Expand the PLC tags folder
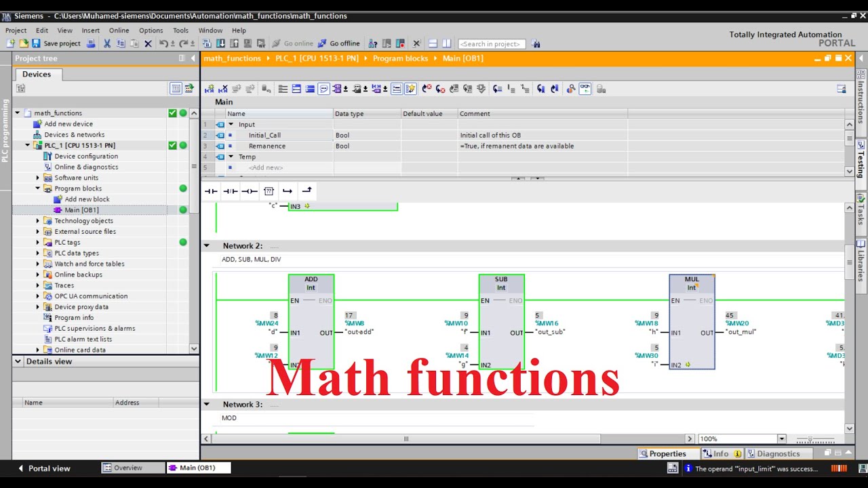 38,243
